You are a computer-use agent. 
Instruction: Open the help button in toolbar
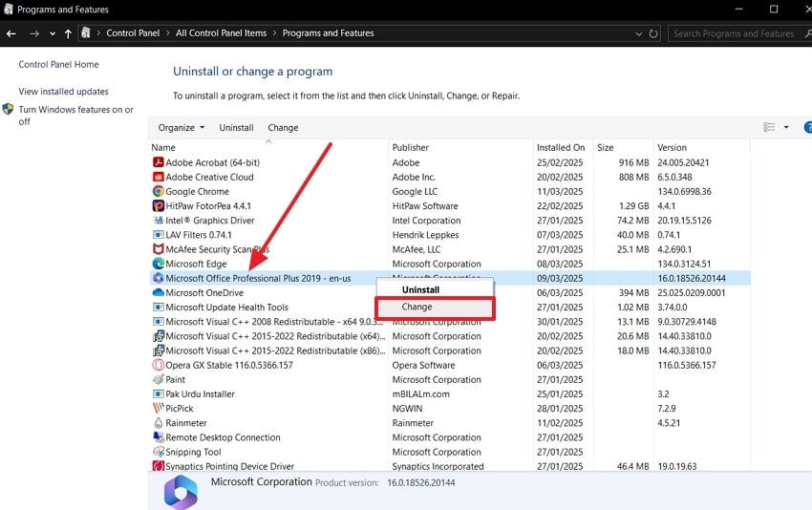click(808, 127)
